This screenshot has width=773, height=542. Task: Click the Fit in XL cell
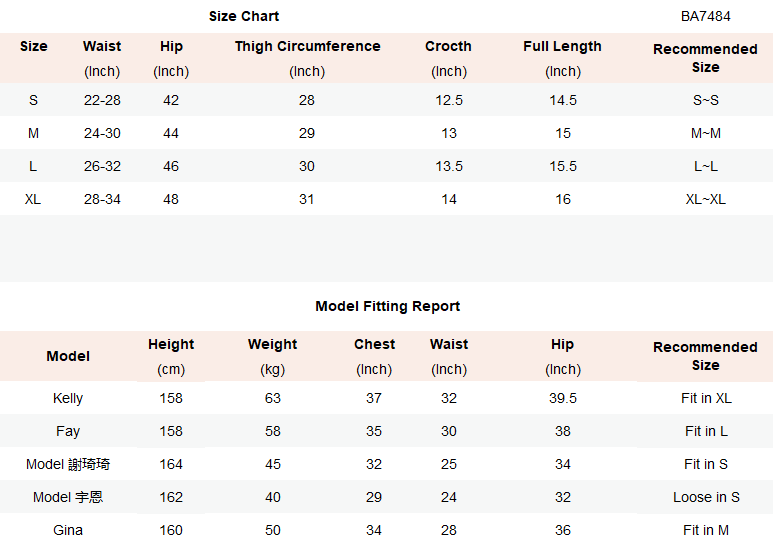[706, 398]
